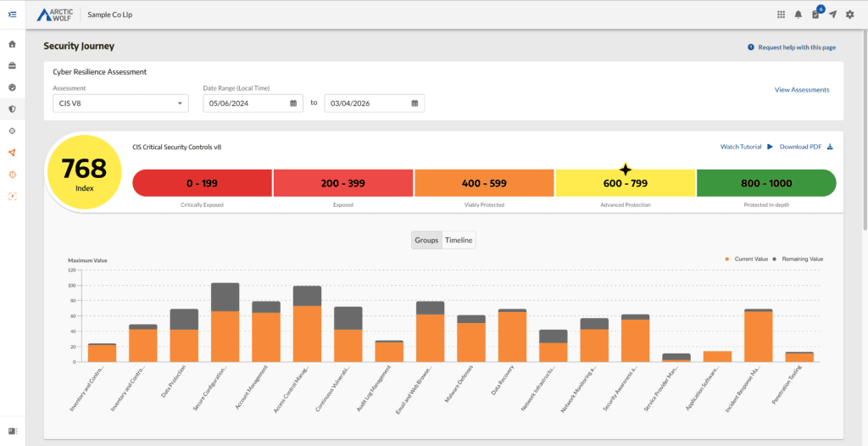Open the notifications bell
The width and height of the screenshot is (868, 446).
tap(798, 14)
